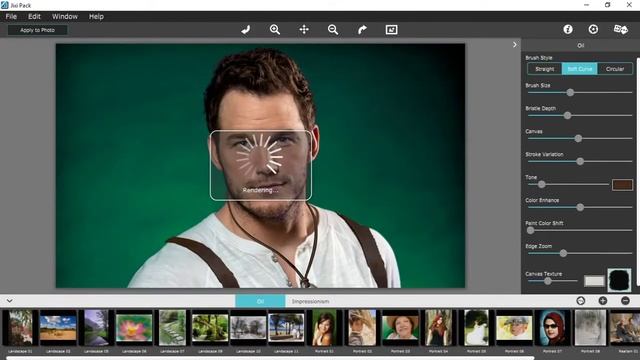The image size is (640, 360).
Task: Click the Stroke Variation slider handle
Action: click(580, 162)
